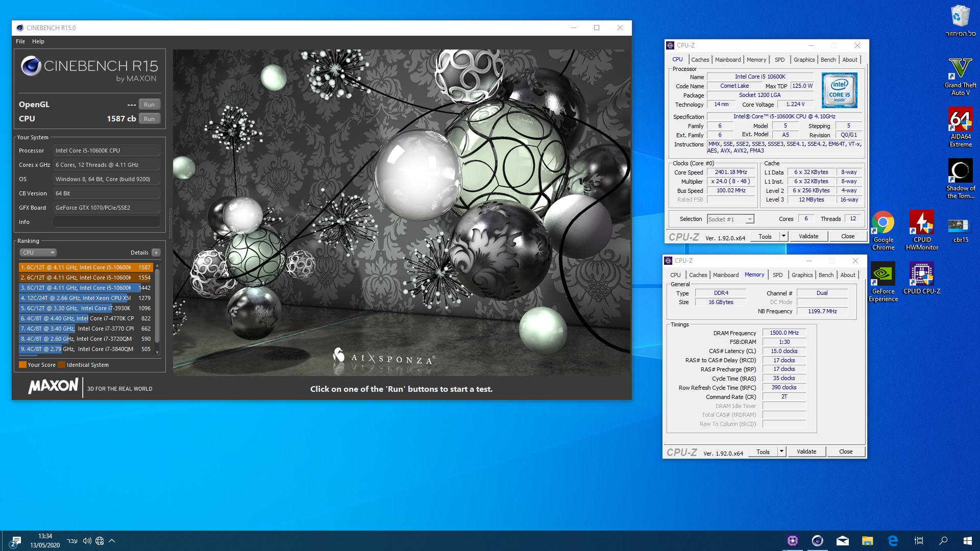Click Close button in lower CPU-Z
The width and height of the screenshot is (980, 551).
846,452
